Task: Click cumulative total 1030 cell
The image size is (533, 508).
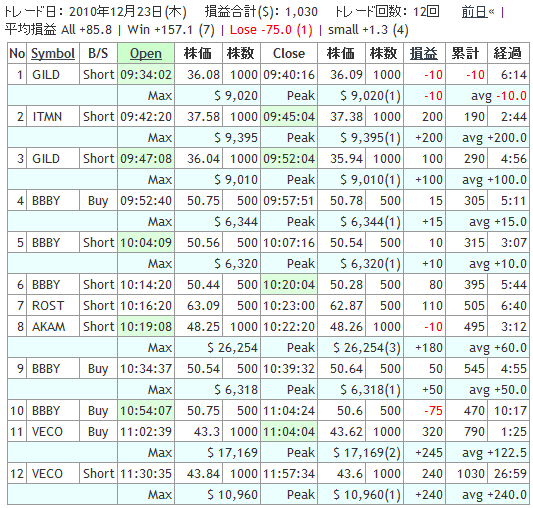Action: 466,474
